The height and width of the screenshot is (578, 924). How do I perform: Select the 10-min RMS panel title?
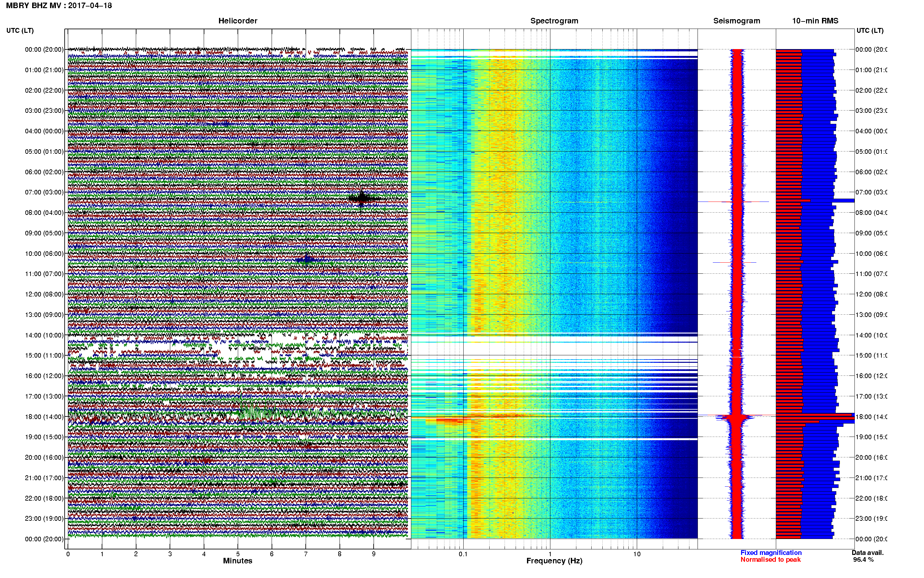click(x=815, y=21)
